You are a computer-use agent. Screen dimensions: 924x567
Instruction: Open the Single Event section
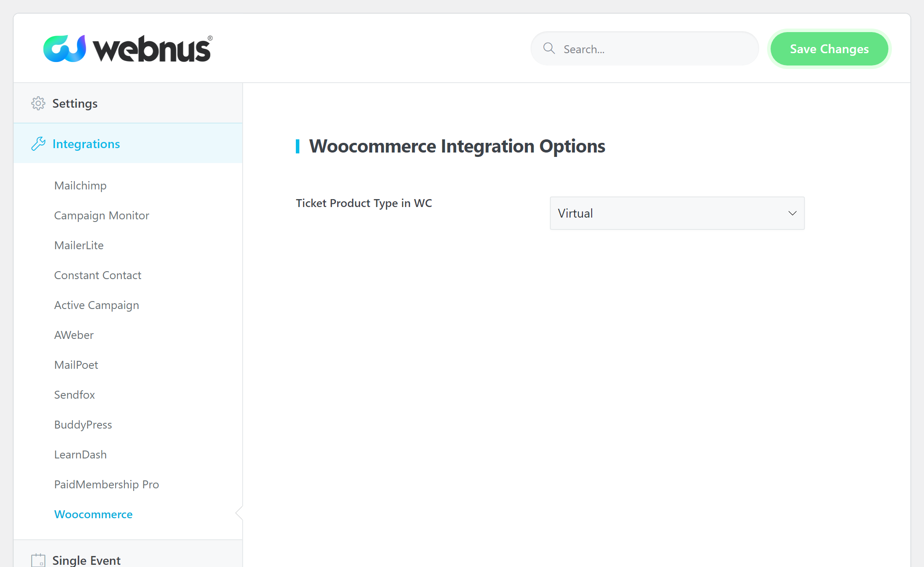point(128,555)
